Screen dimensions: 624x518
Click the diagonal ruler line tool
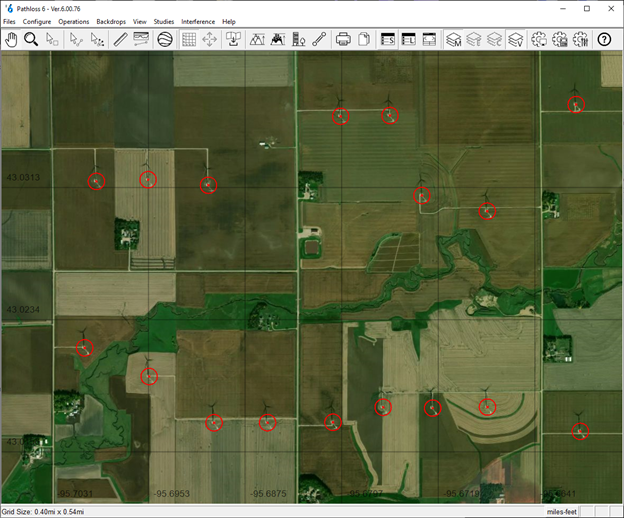pos(120,39)
